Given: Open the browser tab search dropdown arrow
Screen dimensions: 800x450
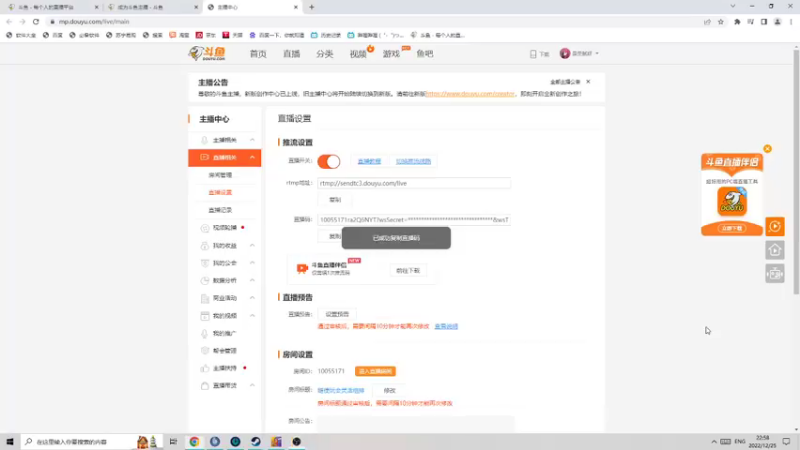Looking at the screenshot, I should [x=733, y=6].
